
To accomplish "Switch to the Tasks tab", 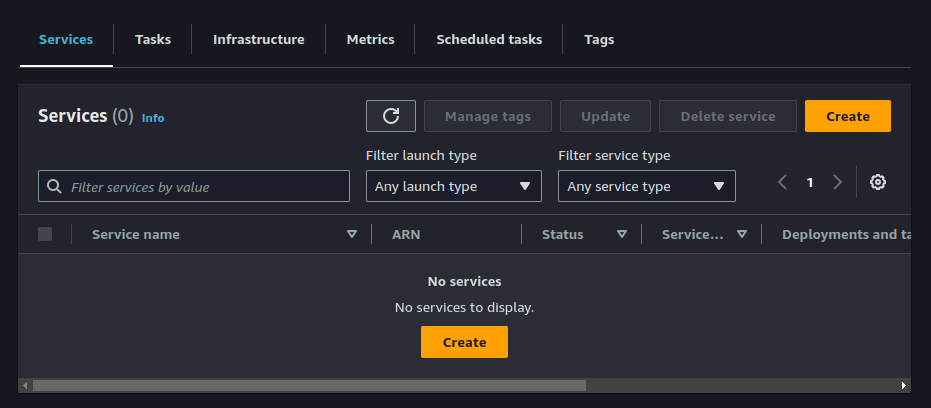I will [x=153, y=40].
